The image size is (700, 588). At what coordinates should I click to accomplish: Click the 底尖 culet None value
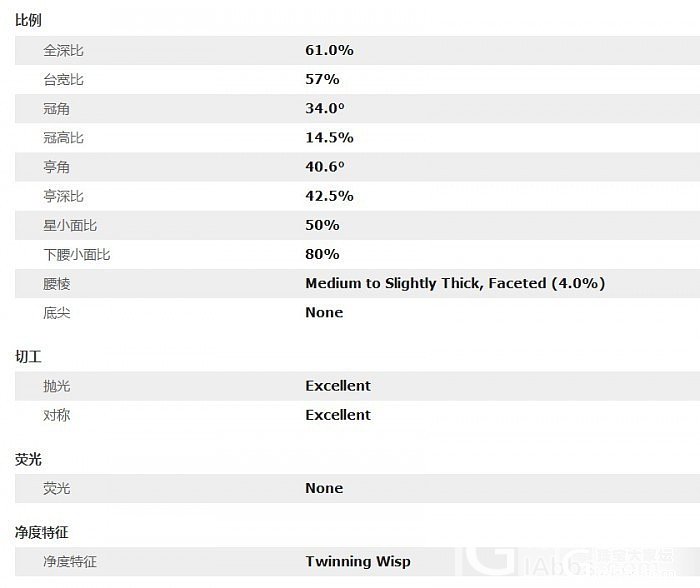tap(324, 313)
